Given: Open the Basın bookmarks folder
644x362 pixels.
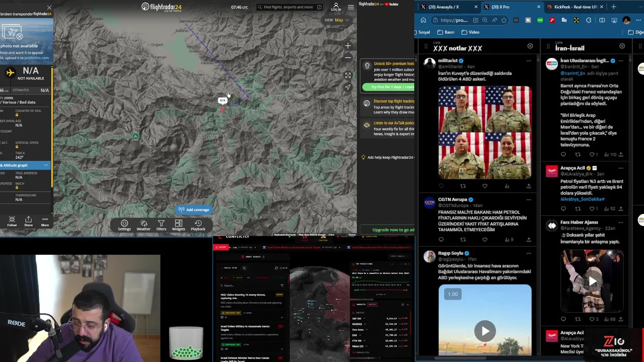Looking at the screenshot, I should [x=446, y=32].
